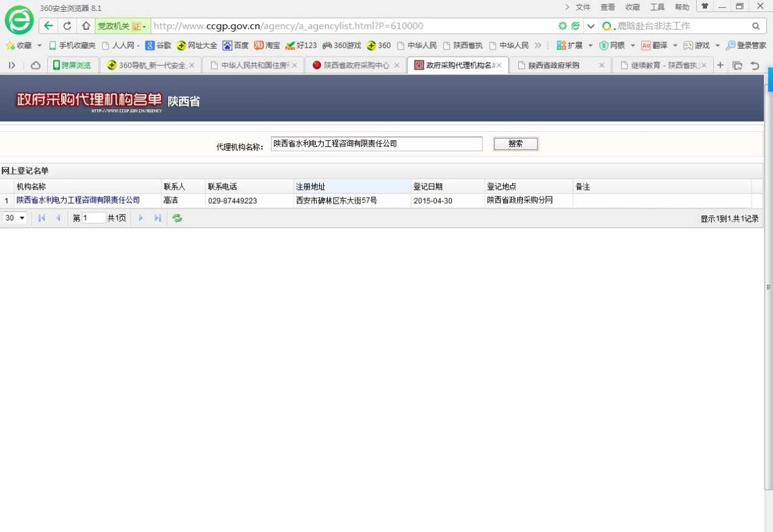Sort by 登记日期 column header

(448, 187)
